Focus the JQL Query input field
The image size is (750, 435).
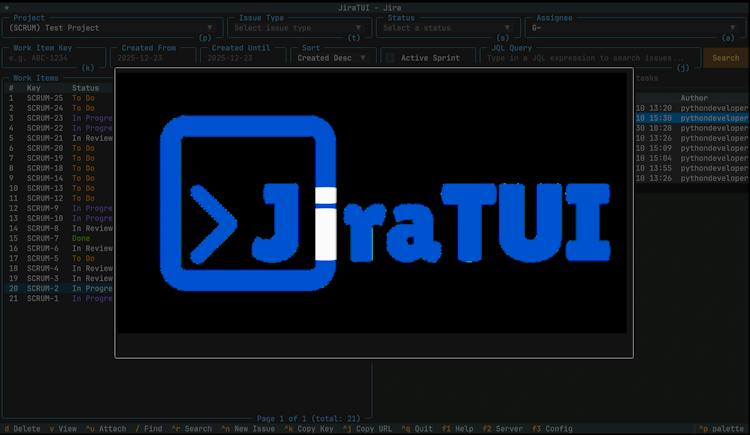[590, 58]
